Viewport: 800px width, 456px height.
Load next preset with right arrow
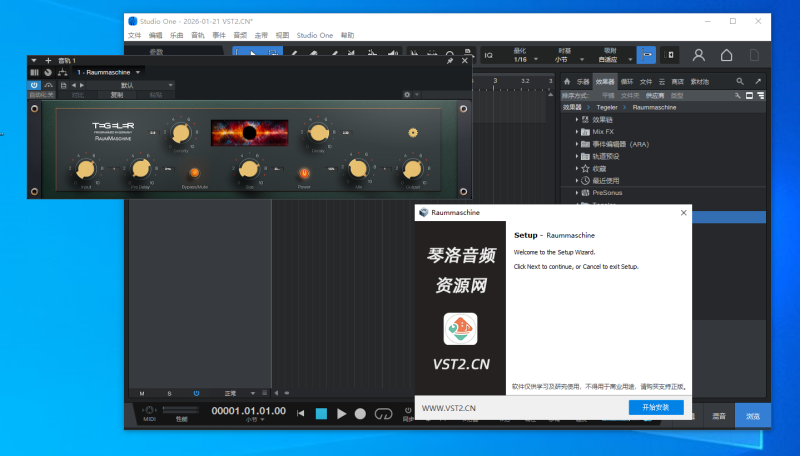point(82,85)
